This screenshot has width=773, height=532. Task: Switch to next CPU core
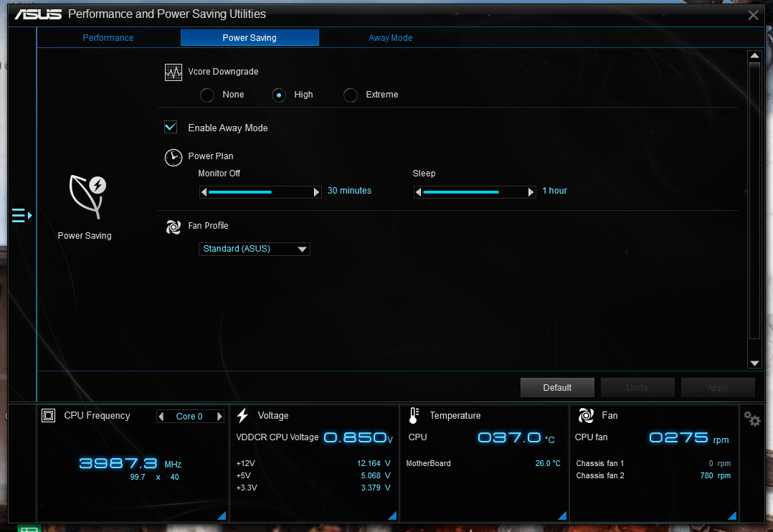220,417
